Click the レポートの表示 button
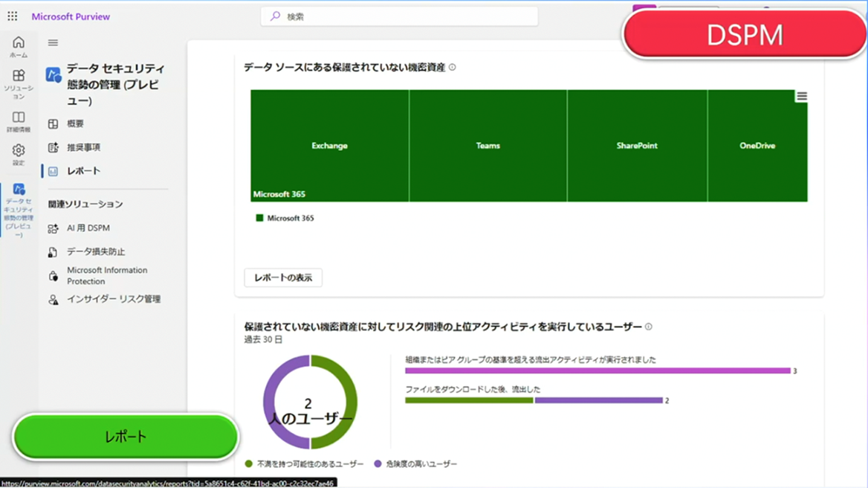Viewport: 868px width, 488px height. click(283, 277)
